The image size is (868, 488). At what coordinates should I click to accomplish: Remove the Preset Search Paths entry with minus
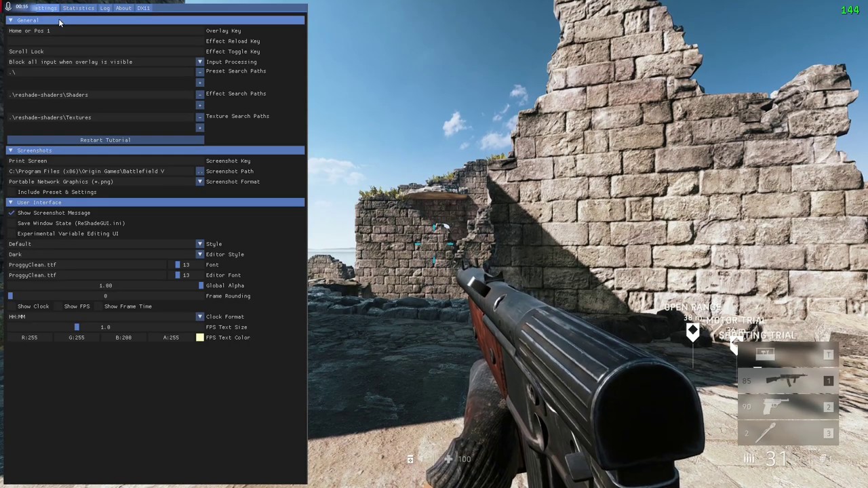pos(199,72)
